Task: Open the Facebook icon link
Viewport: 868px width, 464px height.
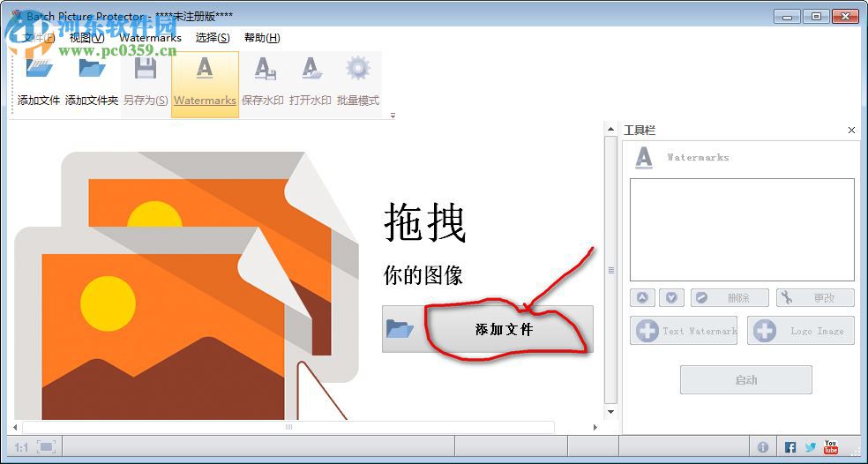Action: tap(790, 447)
